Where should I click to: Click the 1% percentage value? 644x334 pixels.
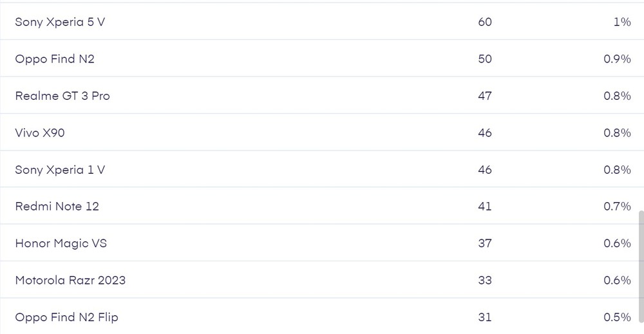[x=622, y=22]
